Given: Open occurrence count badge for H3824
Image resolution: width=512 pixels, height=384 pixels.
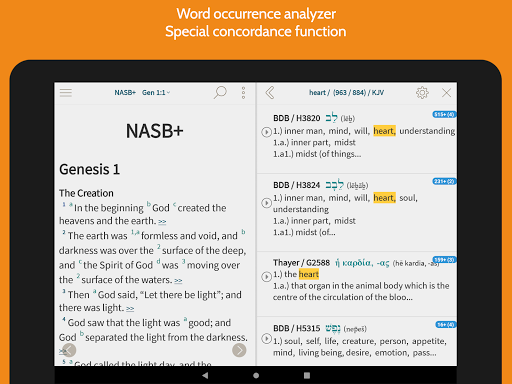Looking at the screenshot, I should click(x=444, y=181).
